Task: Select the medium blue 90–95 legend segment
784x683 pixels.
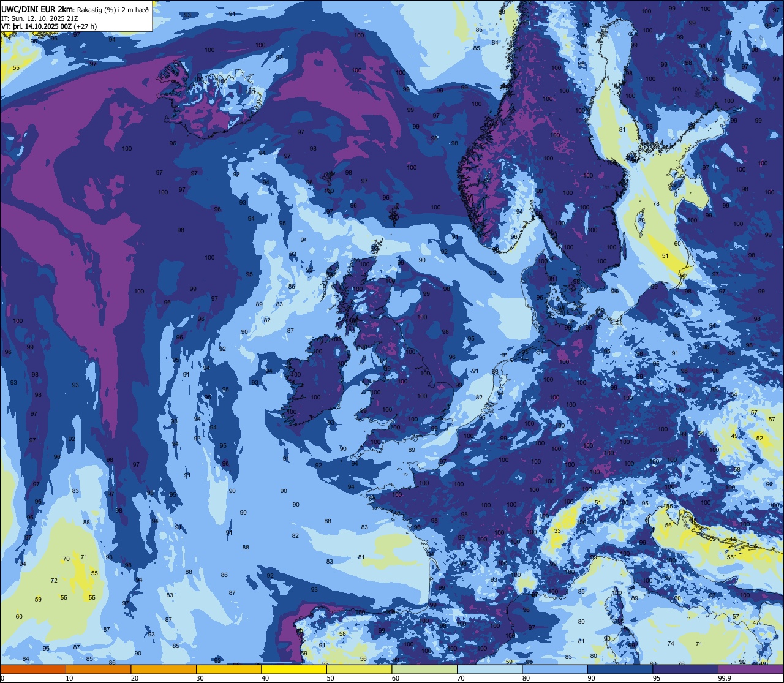Action: (x=620, y=670)
